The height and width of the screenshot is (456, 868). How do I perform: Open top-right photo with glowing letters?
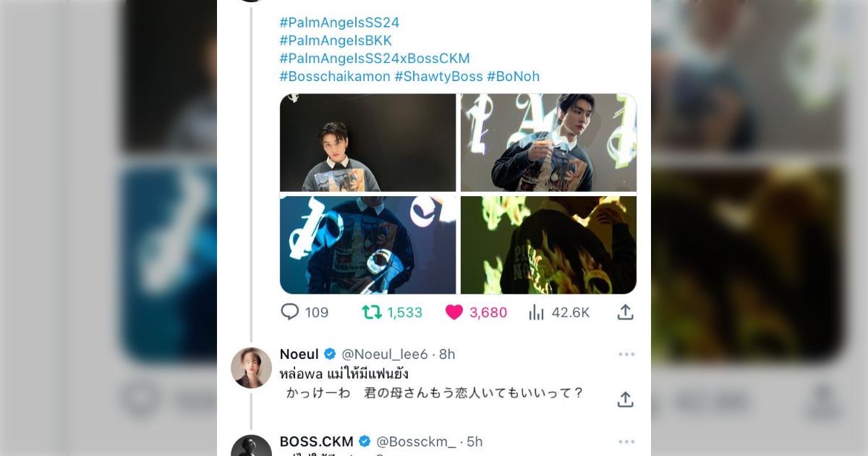(548, 143)
